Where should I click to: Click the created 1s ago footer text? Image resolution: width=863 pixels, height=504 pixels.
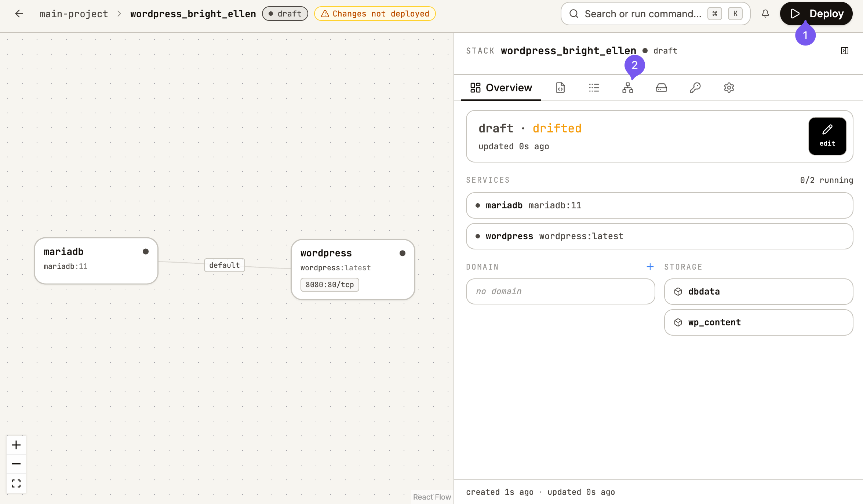coord(500,492)
